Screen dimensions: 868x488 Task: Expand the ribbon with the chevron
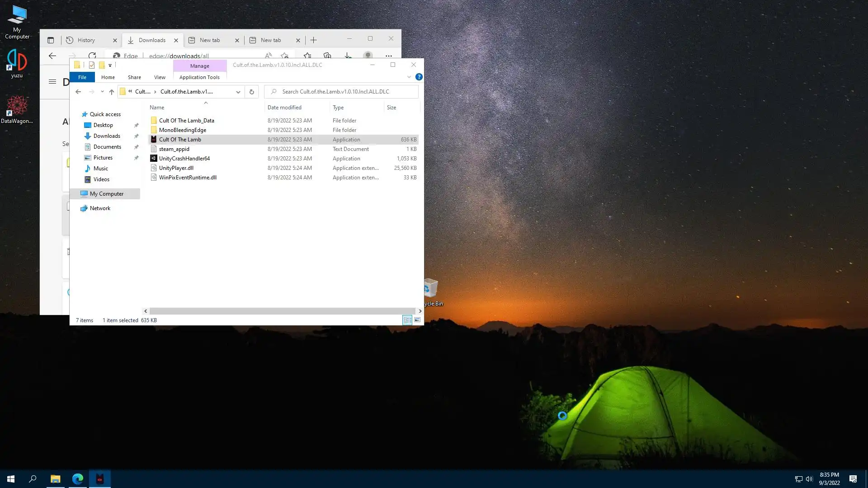(x=409, y=77)
